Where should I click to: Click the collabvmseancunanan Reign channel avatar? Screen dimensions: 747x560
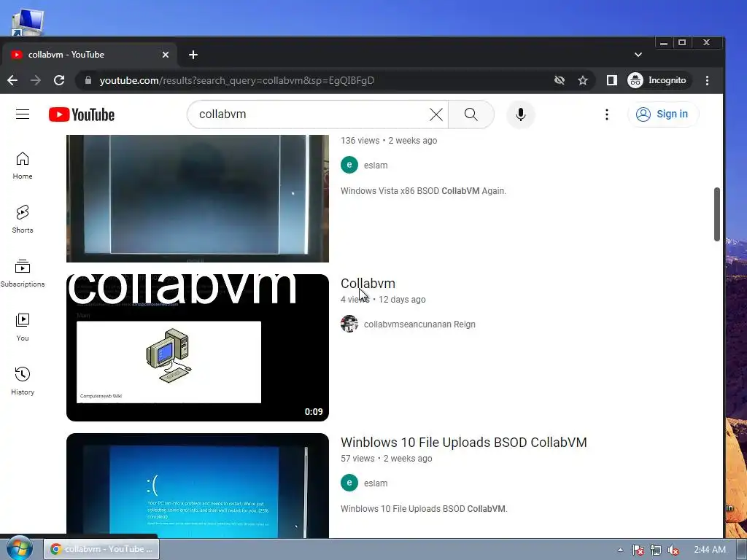349,324
